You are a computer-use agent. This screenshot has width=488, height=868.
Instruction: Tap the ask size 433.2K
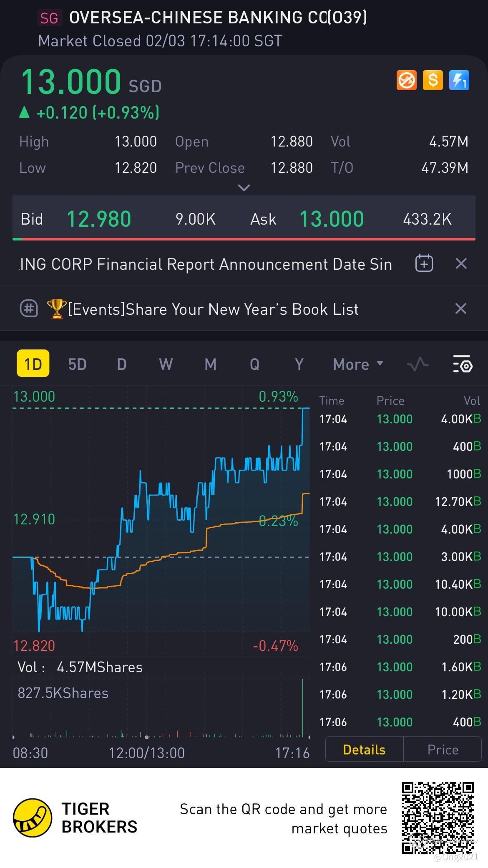[x=427, y=219]
